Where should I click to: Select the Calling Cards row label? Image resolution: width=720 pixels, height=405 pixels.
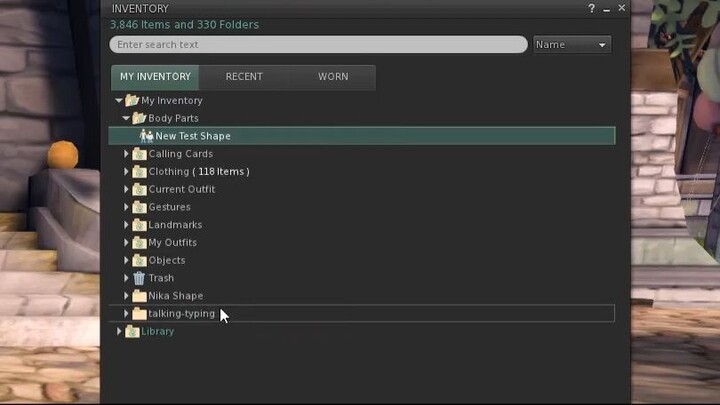tap(180, 154)
